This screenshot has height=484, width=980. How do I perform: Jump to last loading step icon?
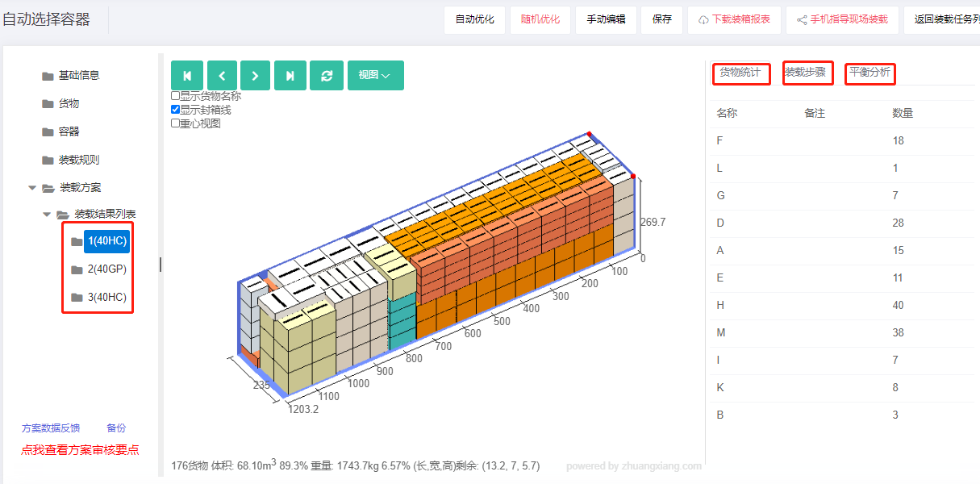coord(290,75)
